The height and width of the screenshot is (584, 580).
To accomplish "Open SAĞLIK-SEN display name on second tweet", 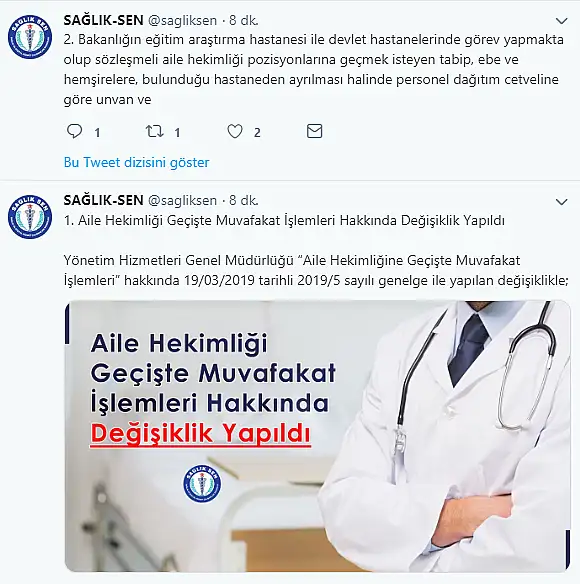I will coord(104,200).
